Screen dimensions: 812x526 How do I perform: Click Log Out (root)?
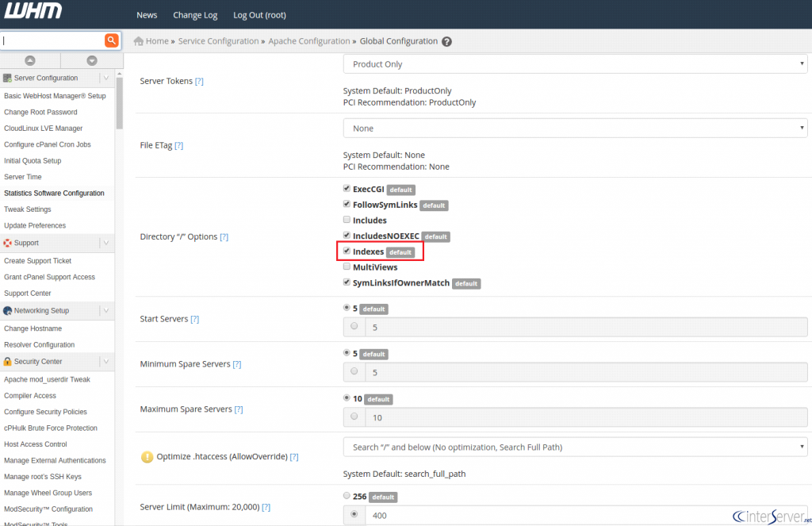point(259,15)
